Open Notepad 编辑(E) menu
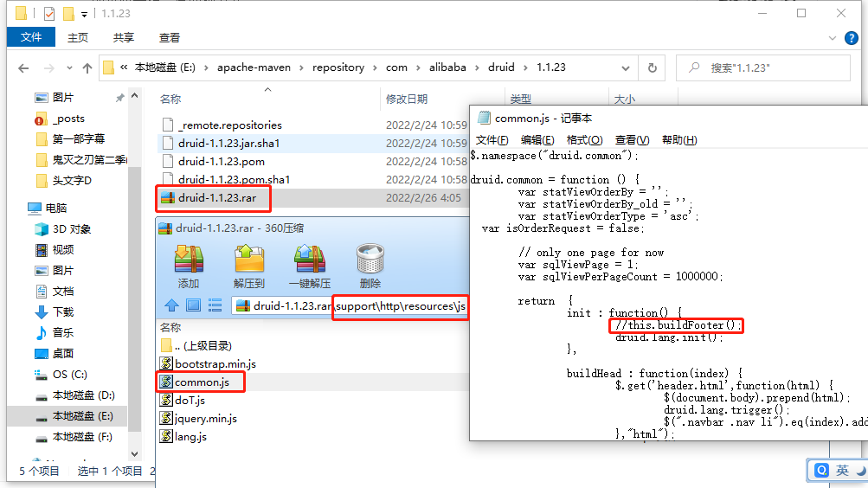Viewport: 868px width, 488px height. pyautogui.click(x=537, y=140)
